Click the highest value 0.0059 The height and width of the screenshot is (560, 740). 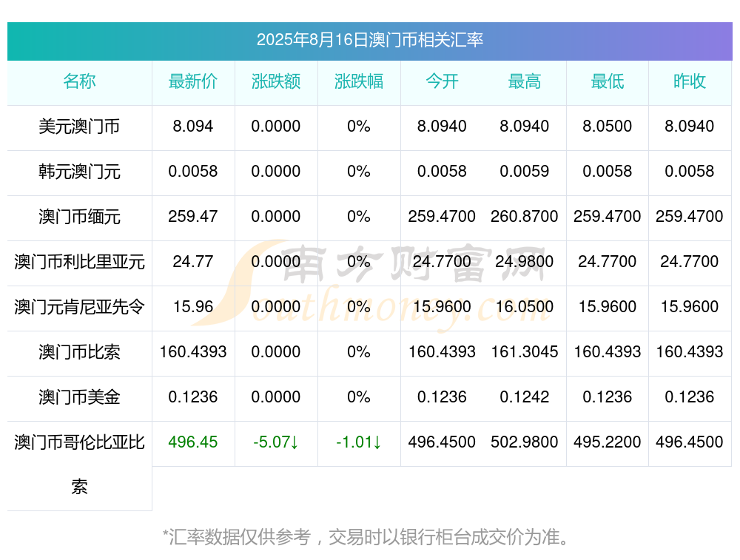pos(525,172)
